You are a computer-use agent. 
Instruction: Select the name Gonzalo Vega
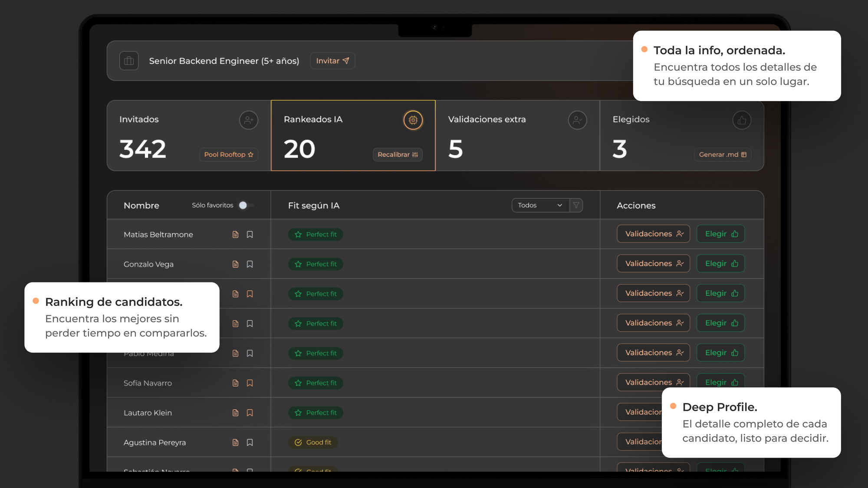[148, 264]
